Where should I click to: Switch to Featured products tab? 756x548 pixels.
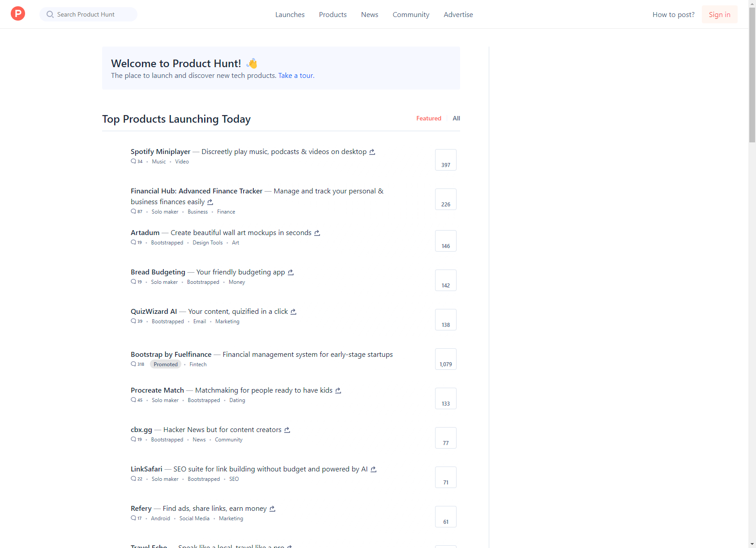[429, 118]
